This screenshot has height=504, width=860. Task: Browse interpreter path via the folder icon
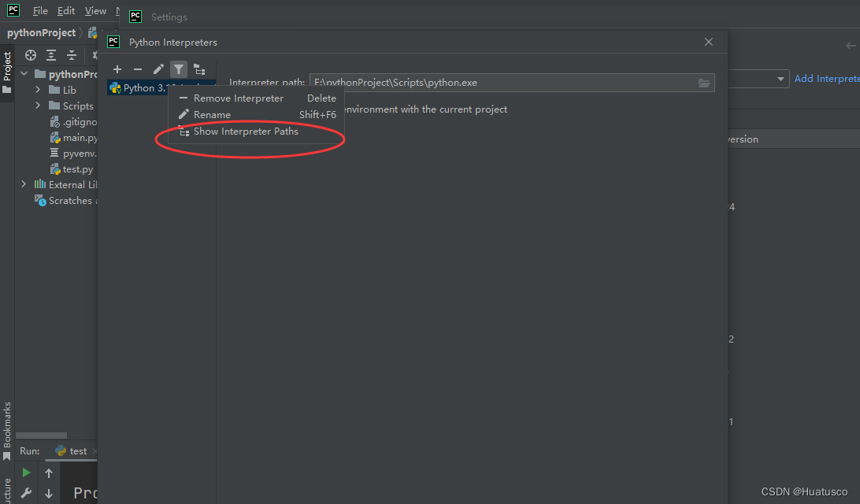point(703,82)
